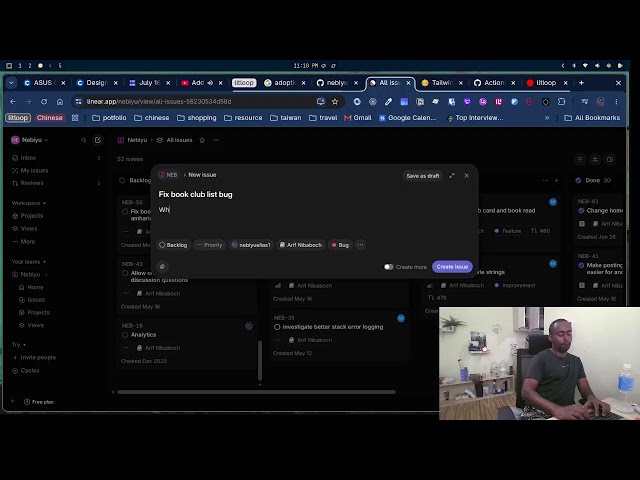Image resolution: width=640 pixels, height=480 pixels.
Task: Open the Nebiyu workspace menu
Action: tap(29, 140)
